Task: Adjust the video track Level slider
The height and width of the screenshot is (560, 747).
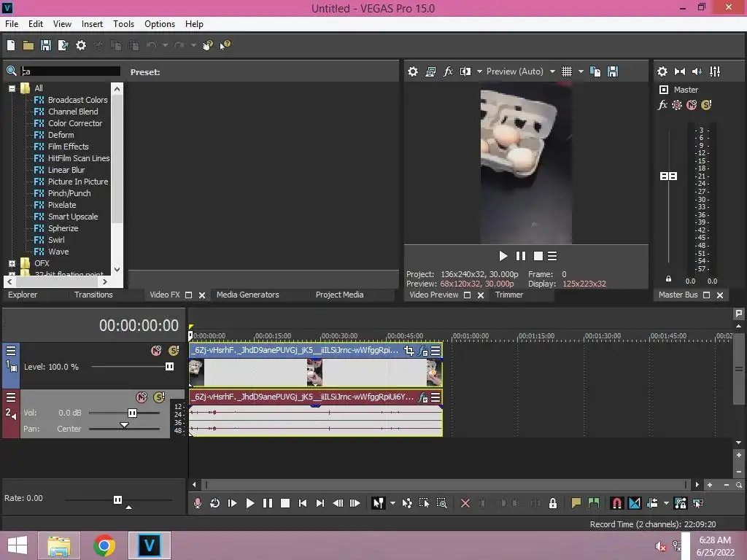Action: pos(169,367)
